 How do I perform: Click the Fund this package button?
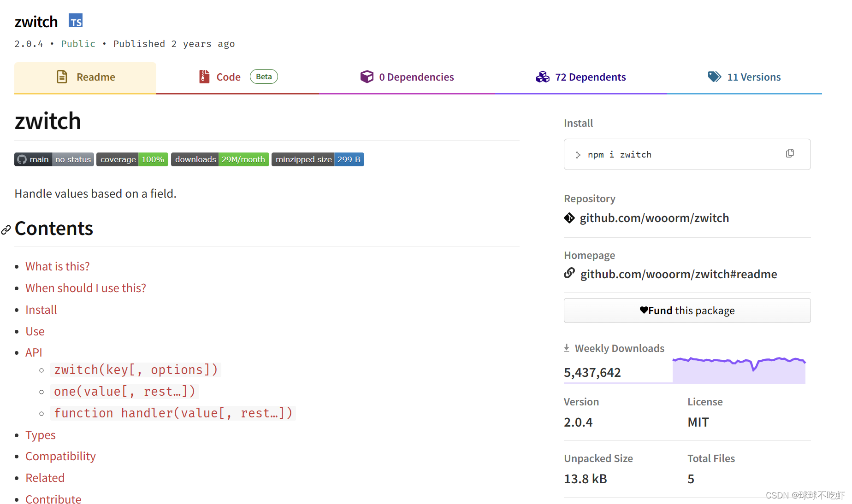click(x=687, y=311)
